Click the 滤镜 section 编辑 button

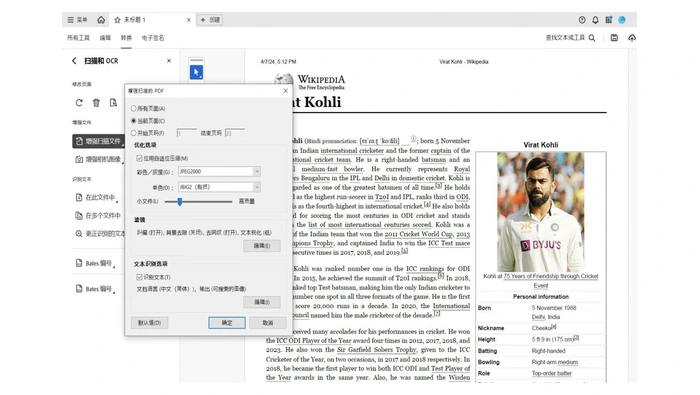point(262,246)
